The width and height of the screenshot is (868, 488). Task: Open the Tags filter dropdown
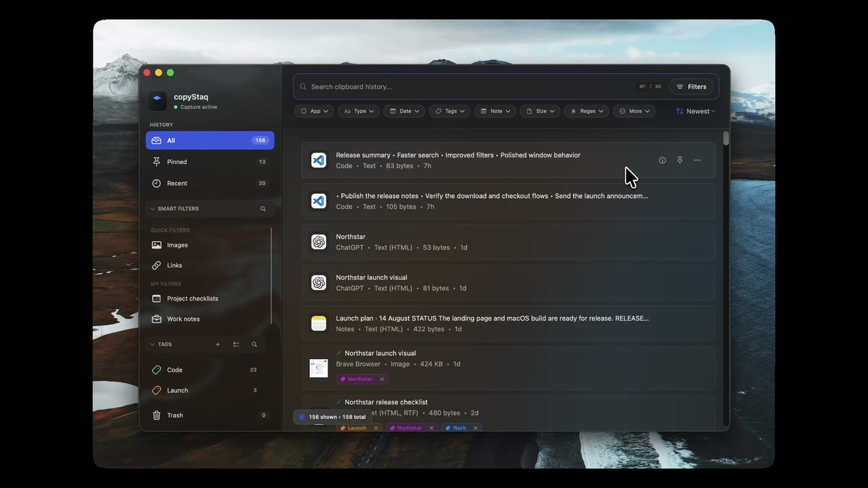coord(450,111)
